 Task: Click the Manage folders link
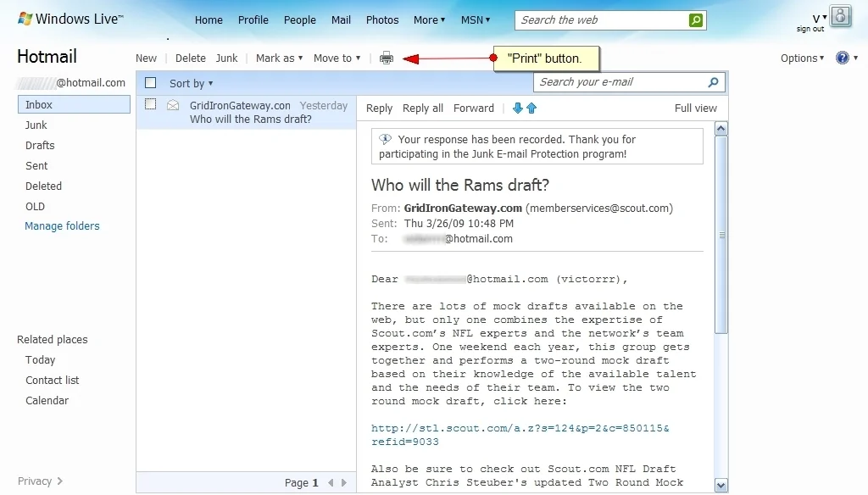tap(62, 226)
